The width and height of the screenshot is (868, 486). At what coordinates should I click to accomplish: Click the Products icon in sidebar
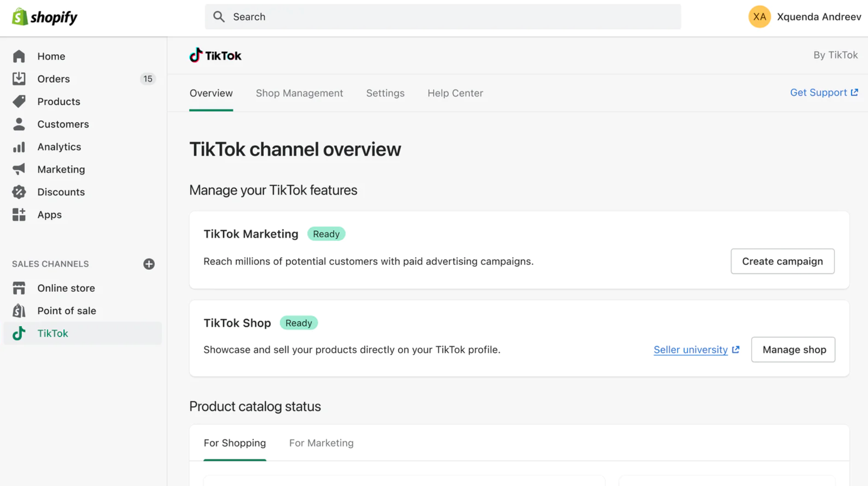(x=18, y=102)
